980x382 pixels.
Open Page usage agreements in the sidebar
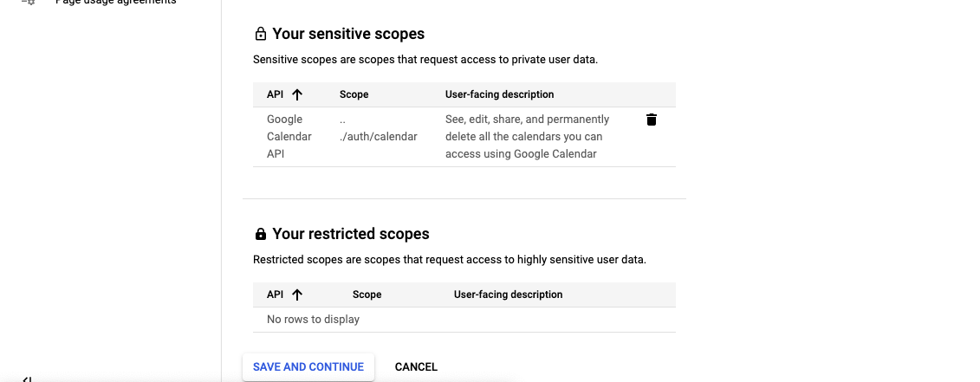(x=115, y=2)
